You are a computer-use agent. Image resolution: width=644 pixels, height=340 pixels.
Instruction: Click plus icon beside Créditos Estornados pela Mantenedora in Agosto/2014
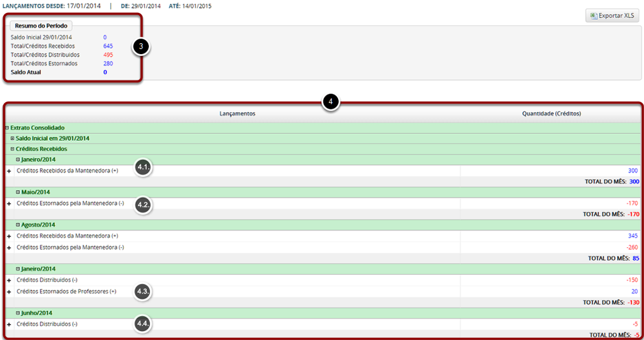click(x=9, y=247)
